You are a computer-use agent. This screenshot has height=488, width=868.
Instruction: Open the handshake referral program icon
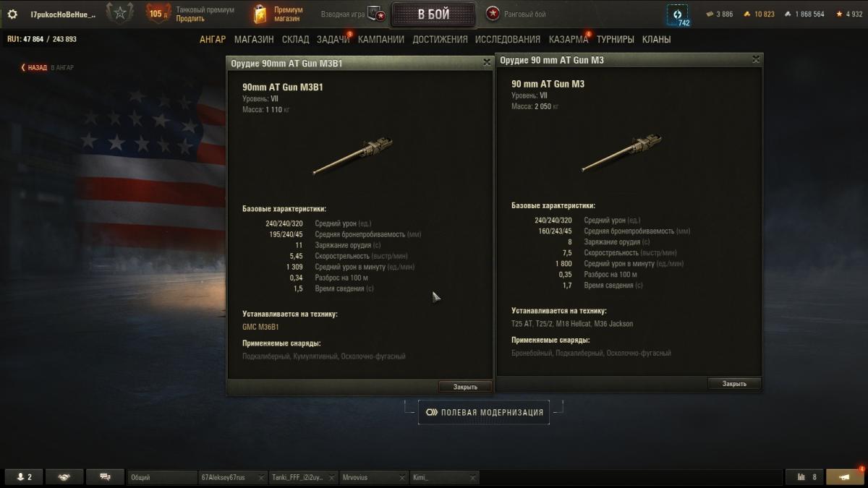[64, 477]
